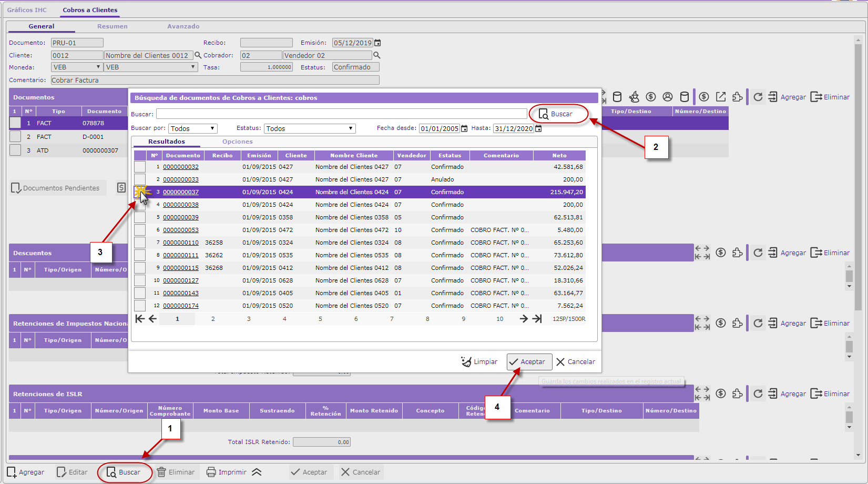This screenshot has height=484, width=868.
Task: Go to the last results page
Action: [x=537, y=319]
